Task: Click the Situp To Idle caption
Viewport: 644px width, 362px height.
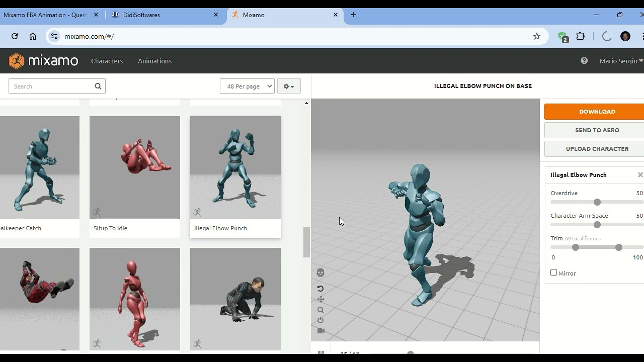Action: (x=110, y=228)
